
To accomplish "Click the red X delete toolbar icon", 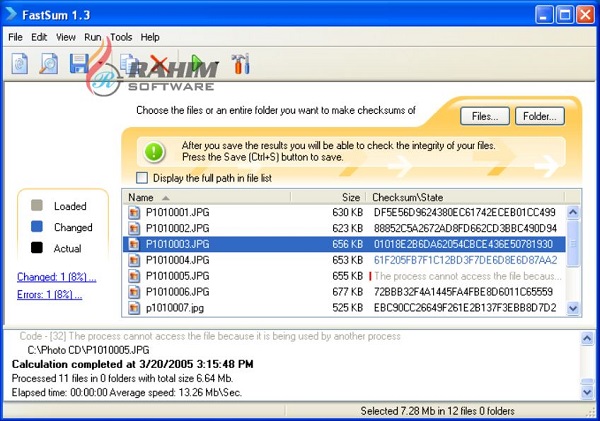I will coord(159,64).
